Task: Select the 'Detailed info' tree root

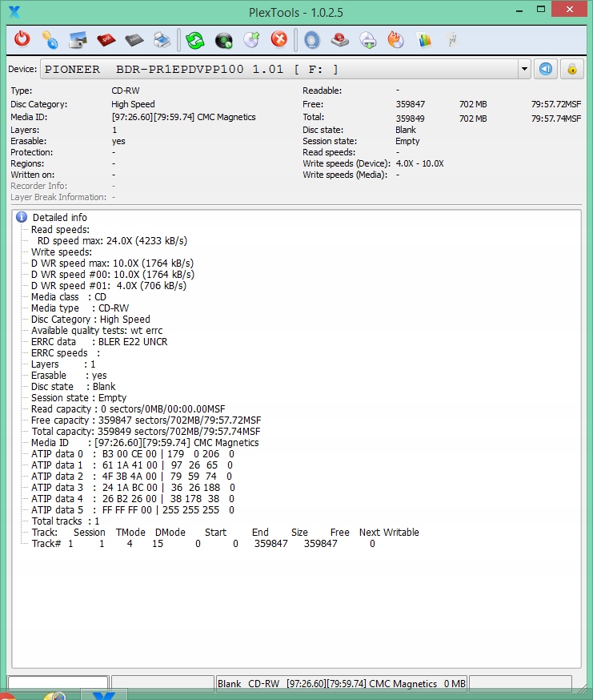Action: (x=60, y=217)
